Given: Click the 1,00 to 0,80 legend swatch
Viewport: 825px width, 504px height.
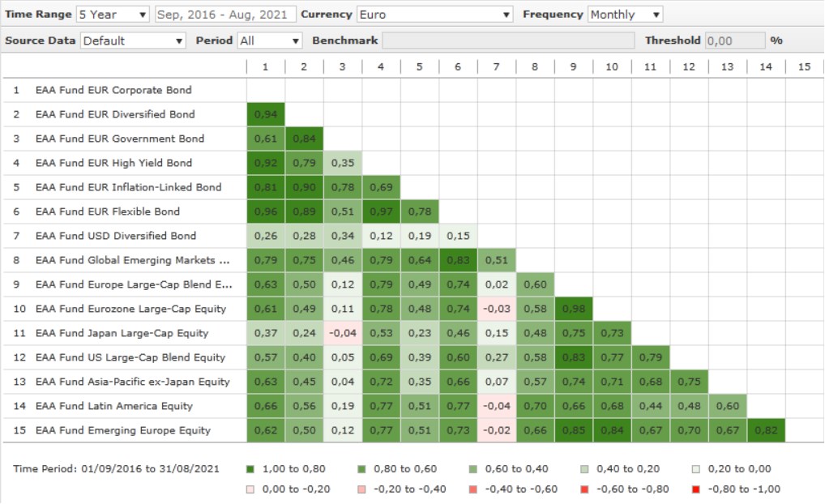Looking at the screenshot, I should click(249, 469).
